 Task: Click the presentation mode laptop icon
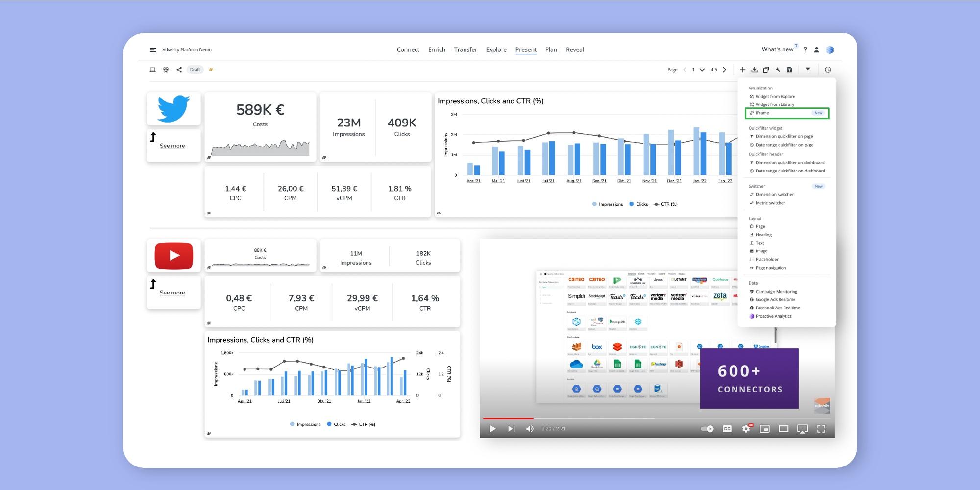click(x=152, y=70)
